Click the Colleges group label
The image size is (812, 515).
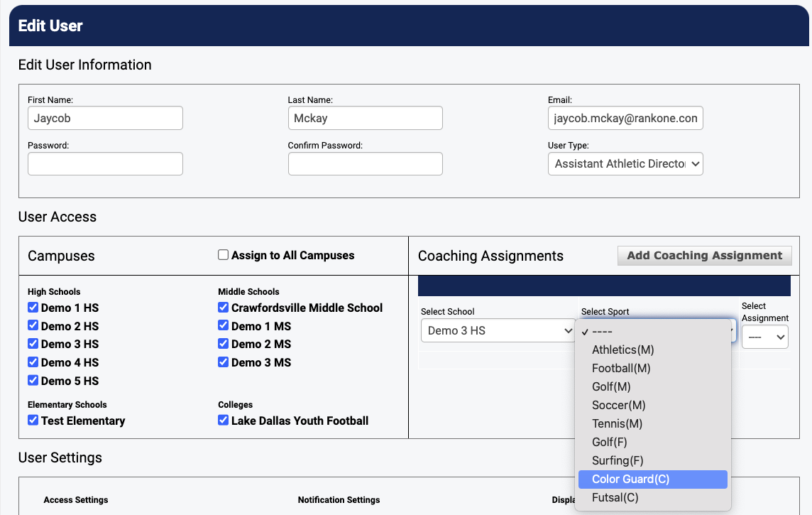click(235, 405)
